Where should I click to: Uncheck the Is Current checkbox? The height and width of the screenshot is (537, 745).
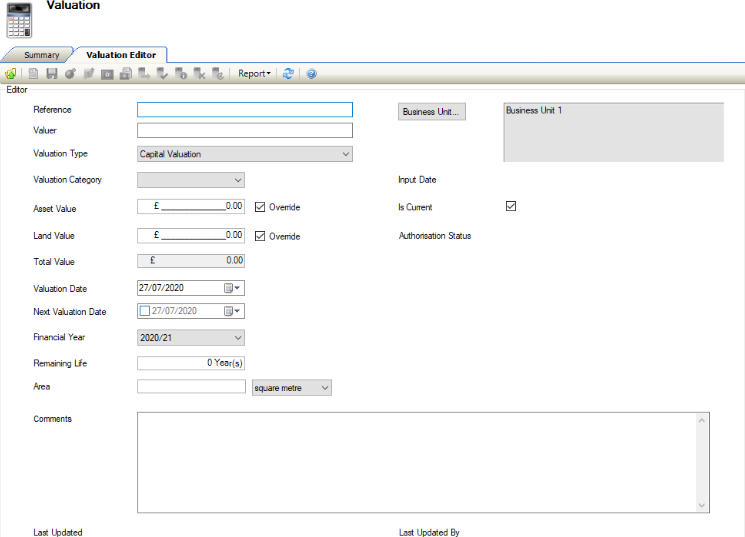point(511,207)
